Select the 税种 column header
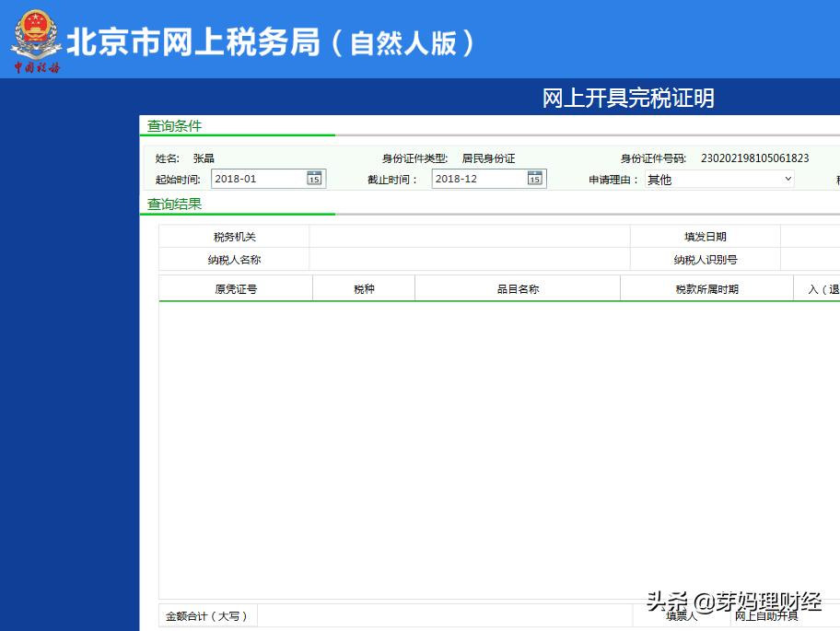The image size is (840, 631). [363, 287]
